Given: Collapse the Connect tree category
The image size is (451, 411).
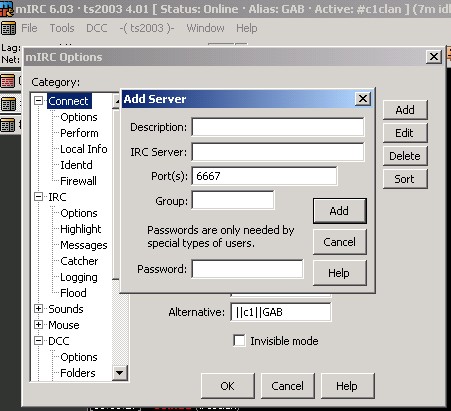Looking at the screenshot, I should point(39,100).
